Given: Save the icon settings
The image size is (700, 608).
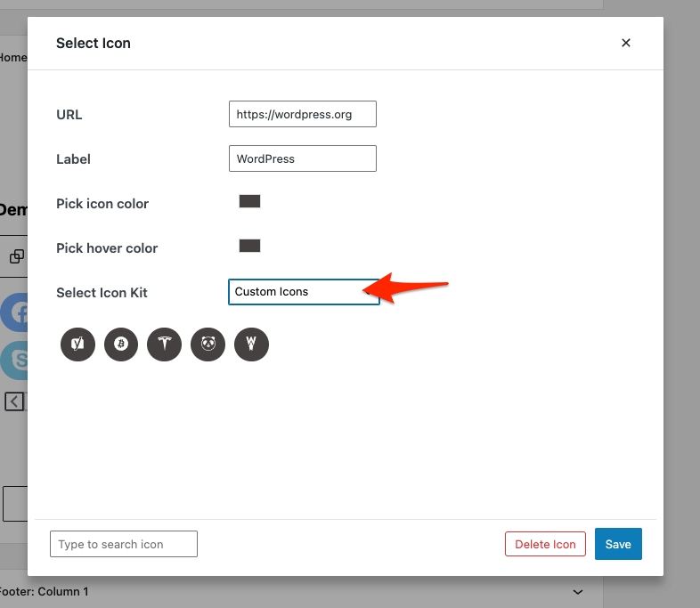Looking at the screenshot, I should point(618,544).
